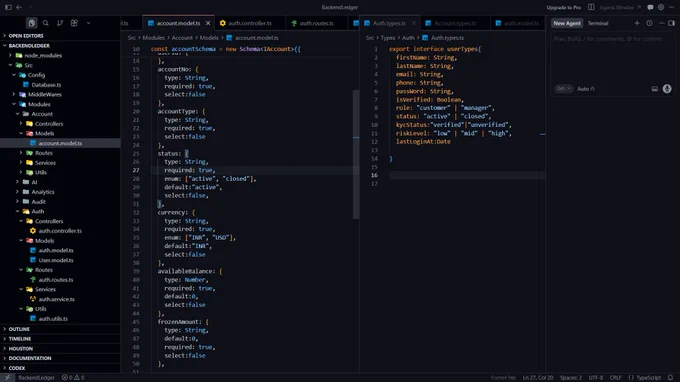Click CRLF line ending selector
680x382 pixels.
615,378
